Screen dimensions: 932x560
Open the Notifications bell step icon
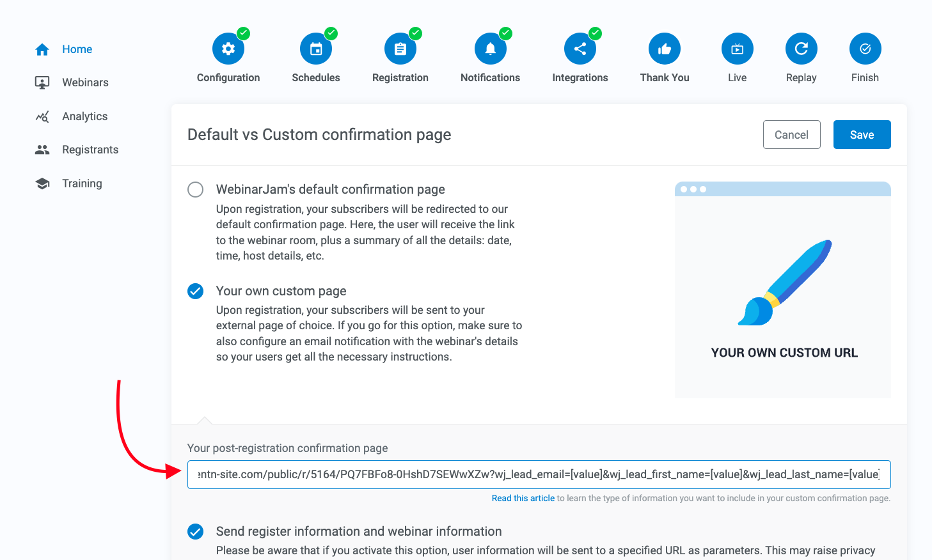point(491,49)
